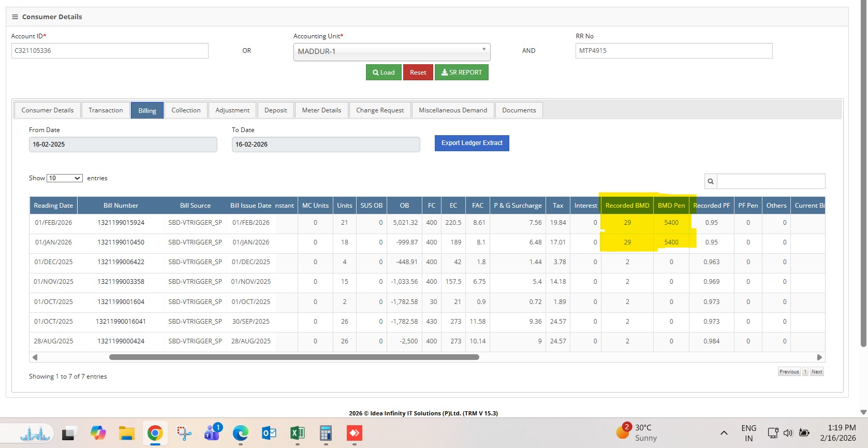The width and height of the screenshot is (868, 448).
Task: Click the table's horizontal scrollbar thumb
Action: pyautogui.click(x=294, y=357)
